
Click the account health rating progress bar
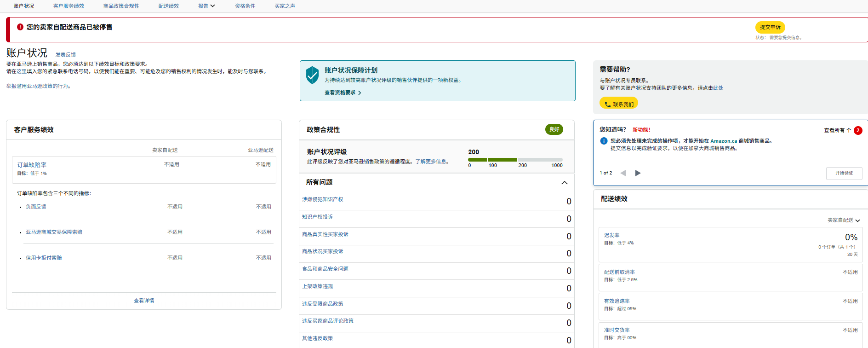point(515,160)
